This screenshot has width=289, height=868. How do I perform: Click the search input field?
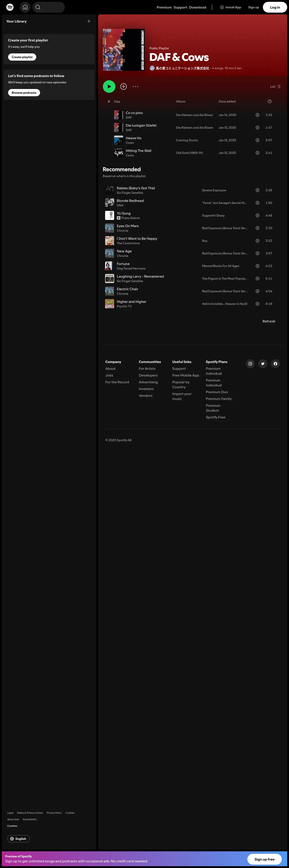(x=49, y=7)
